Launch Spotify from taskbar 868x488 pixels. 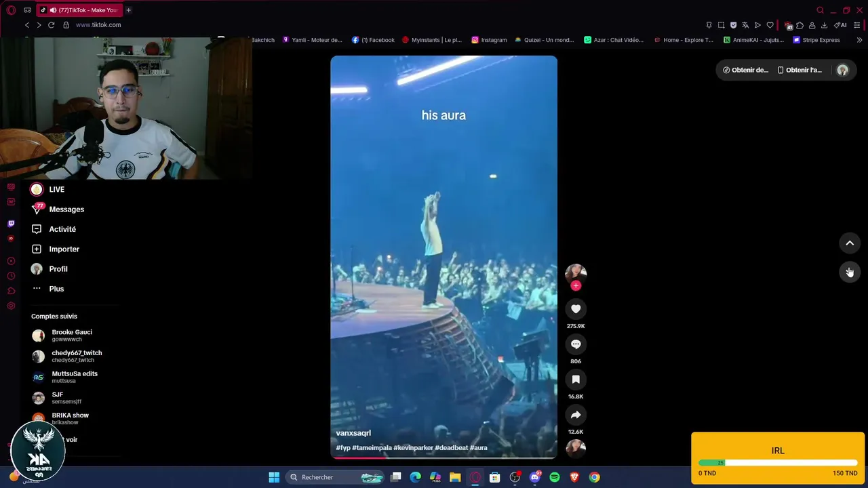[x=555, y=477]
